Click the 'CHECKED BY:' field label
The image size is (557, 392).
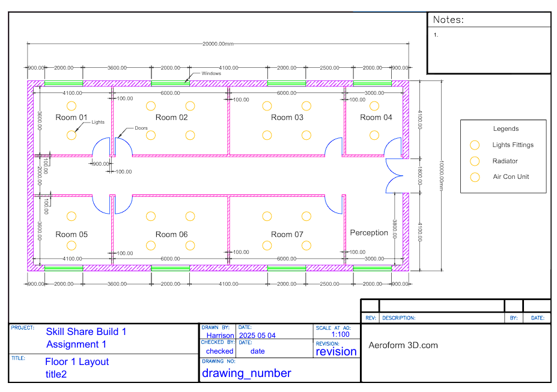coord(218,342)
